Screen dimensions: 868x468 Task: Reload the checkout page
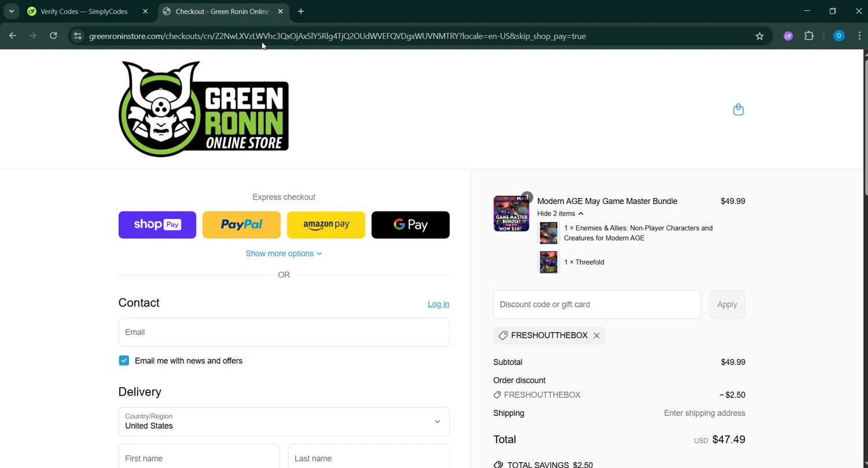click(53, 36)
